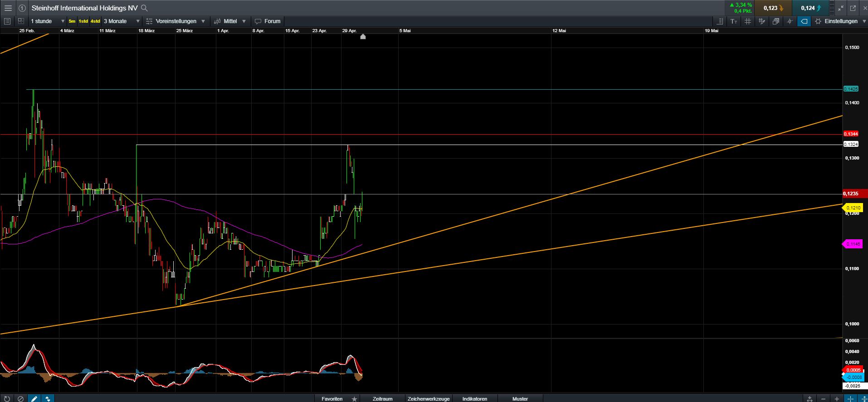The width and height of the screenshot is (868, 402).
Task: Toggle the price scale alignment icon
Action: (720, 21)
